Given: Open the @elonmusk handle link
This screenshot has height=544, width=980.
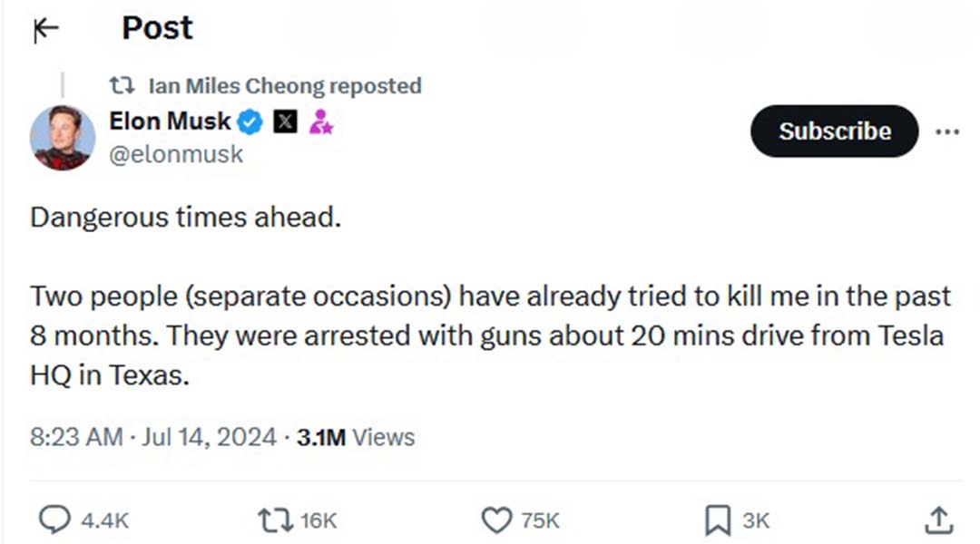Looking at the screenshot, I should [176, 154].
